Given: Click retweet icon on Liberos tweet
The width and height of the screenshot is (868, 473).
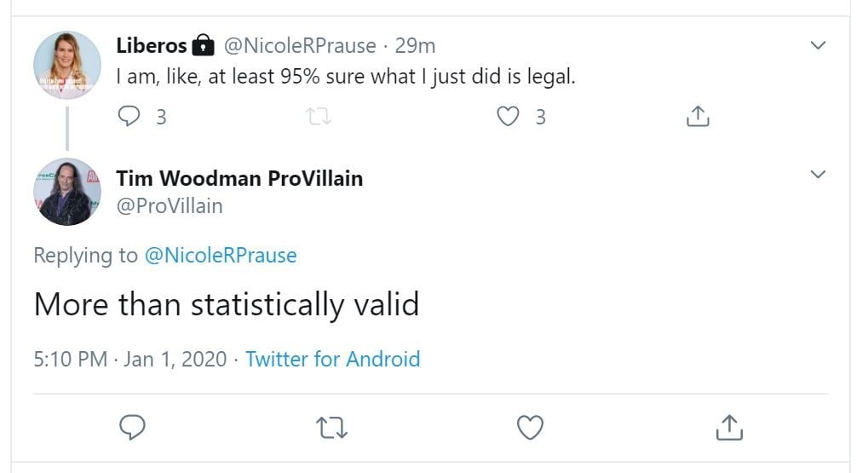Looking at the screenshot, I should 319,117.
